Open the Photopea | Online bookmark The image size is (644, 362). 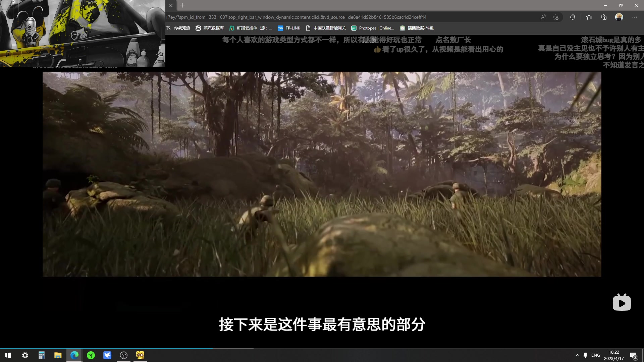(x=373, y=28)
